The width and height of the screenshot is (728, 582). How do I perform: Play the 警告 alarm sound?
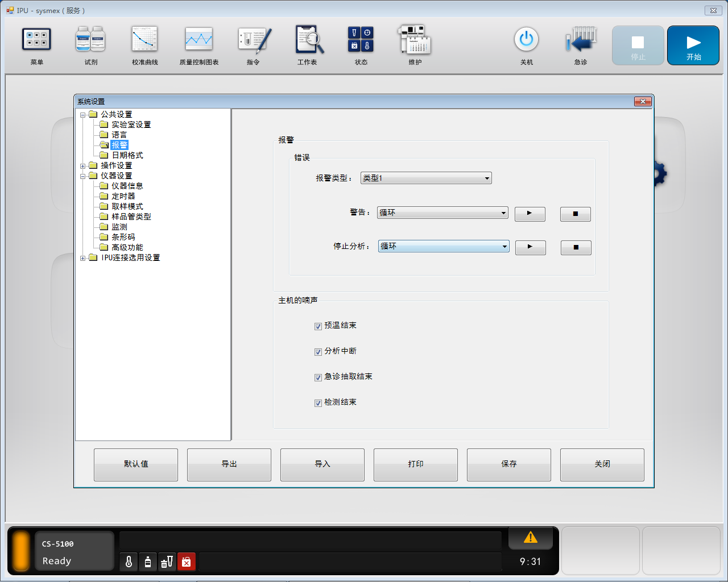coord(530,214)
